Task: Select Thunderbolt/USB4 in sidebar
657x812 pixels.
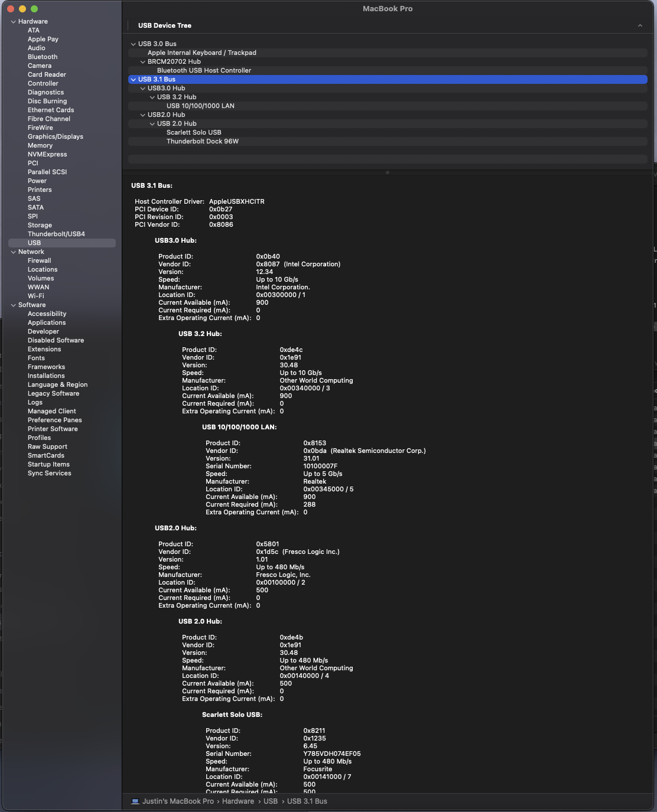Action: coord(56,234)
